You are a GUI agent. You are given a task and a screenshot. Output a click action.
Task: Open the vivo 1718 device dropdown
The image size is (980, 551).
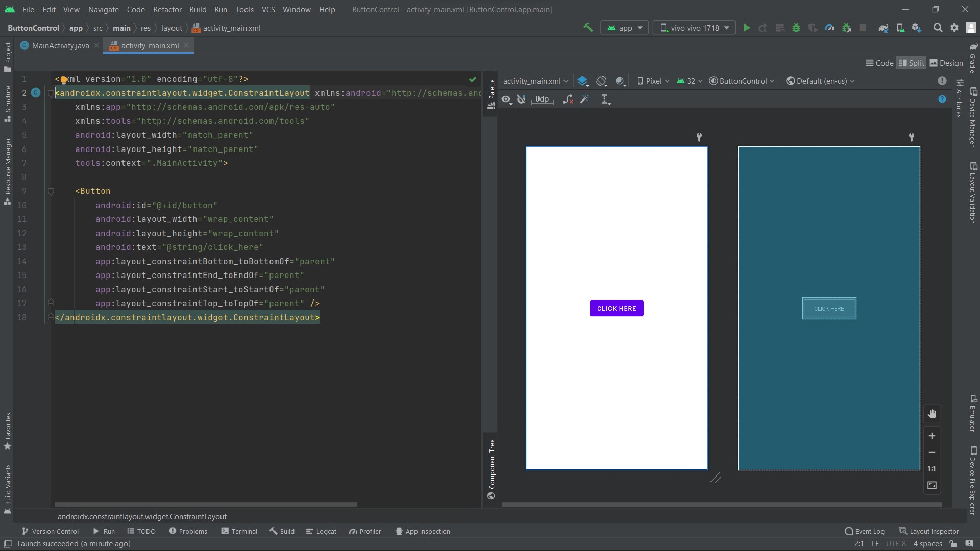[694, 28]
